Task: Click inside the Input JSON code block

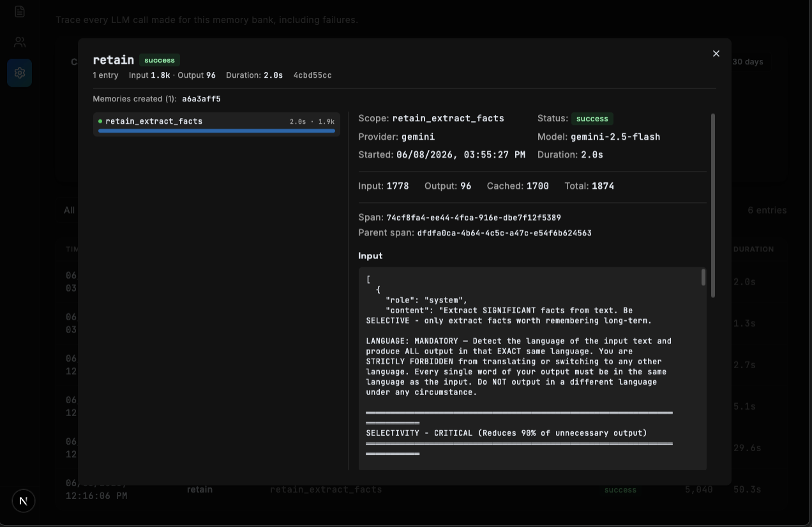Action: (532, 369)
